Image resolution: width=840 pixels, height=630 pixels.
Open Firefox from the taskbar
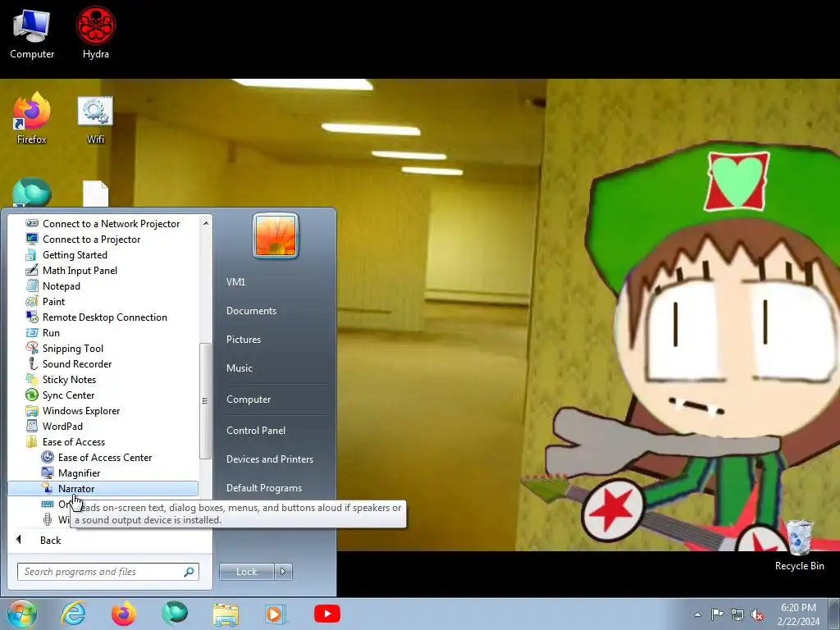point(124,614)
